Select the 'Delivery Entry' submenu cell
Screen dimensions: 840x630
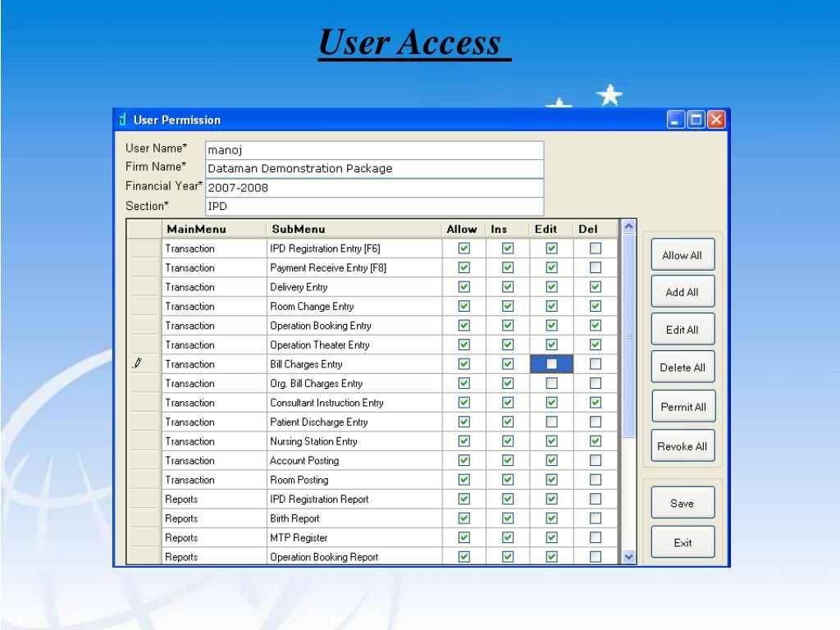coord(354,286)
